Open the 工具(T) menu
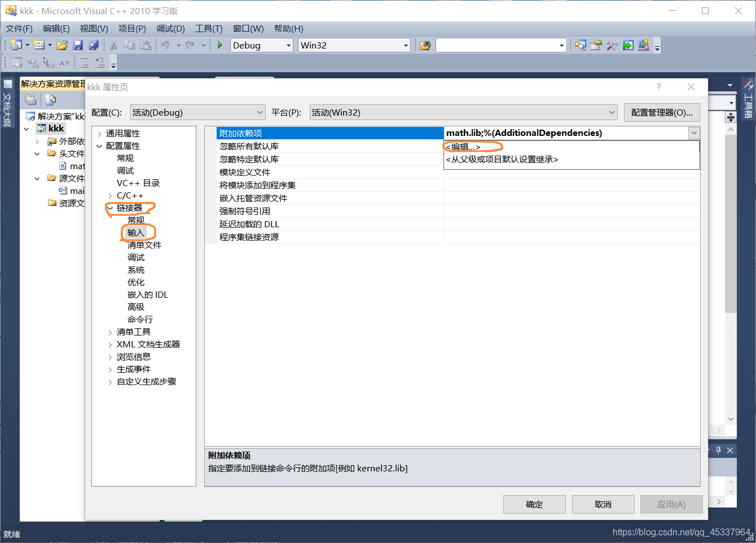 (x=209, y=29)
